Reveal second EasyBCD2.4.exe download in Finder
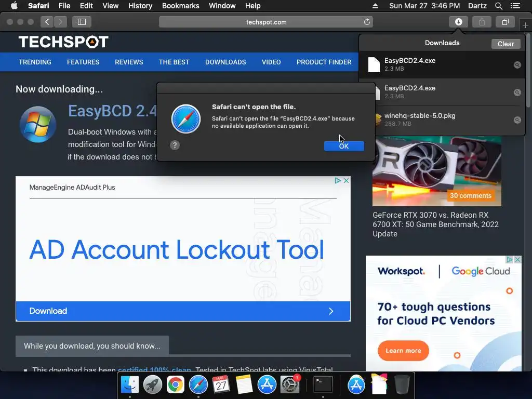Viewport: 532px width, 399px height. point(517,92)
